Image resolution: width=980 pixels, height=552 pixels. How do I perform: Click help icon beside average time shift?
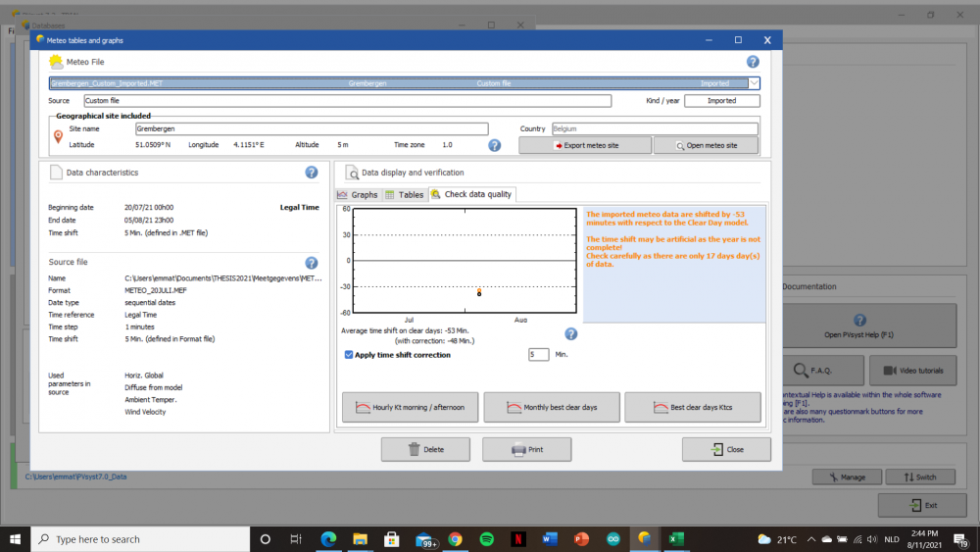point(571,334)
